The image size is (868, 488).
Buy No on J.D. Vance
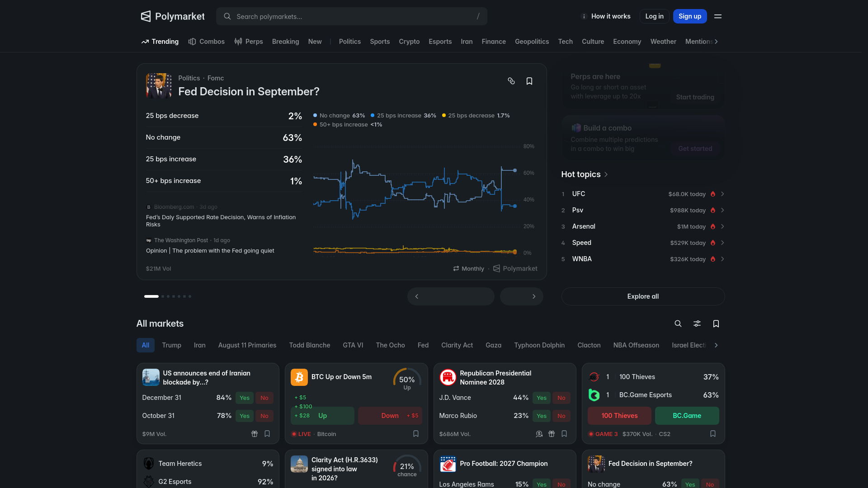coord(561,398)
